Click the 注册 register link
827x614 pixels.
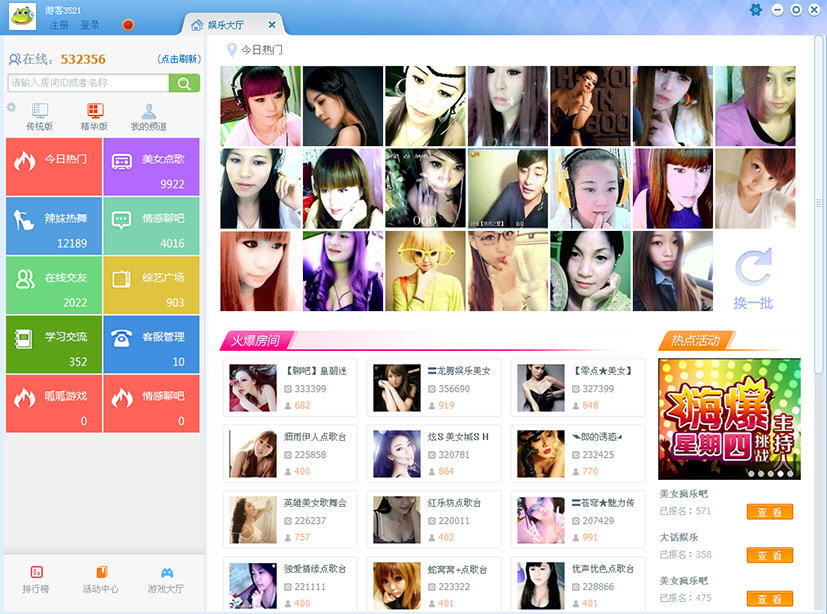click(59, 25)
